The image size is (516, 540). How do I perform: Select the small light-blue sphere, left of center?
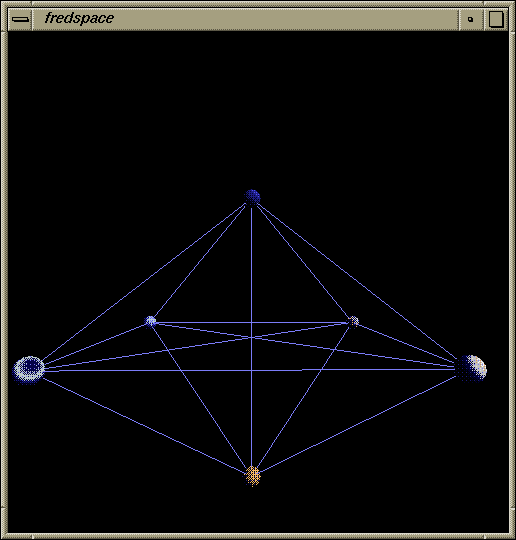(150, 322)
